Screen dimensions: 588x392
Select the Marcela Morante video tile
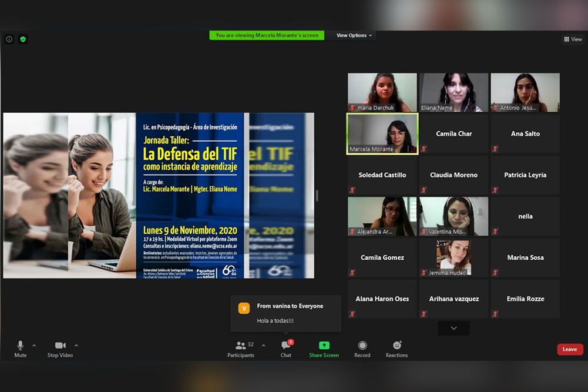click(382, 134)
